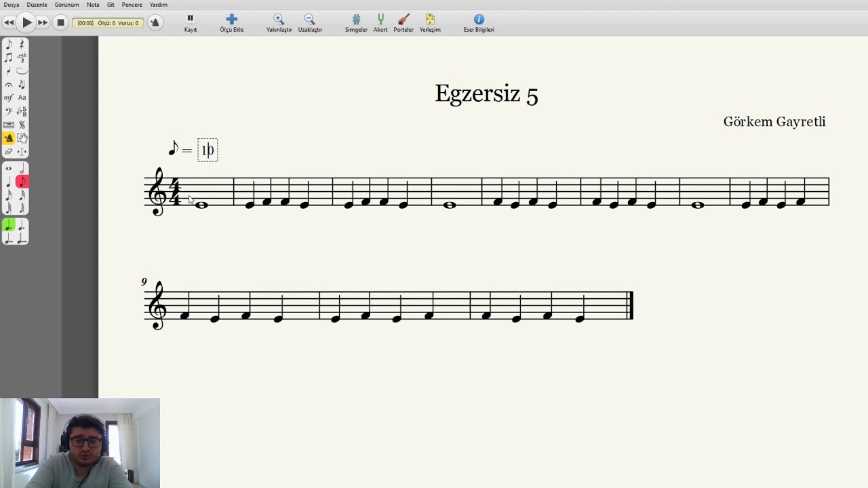
Task: Choose the red highlighted eighth note duration
Action: 22,182
